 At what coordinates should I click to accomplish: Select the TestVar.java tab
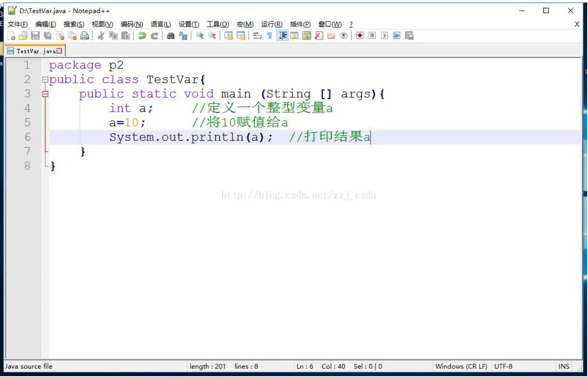tap(36, 51)
